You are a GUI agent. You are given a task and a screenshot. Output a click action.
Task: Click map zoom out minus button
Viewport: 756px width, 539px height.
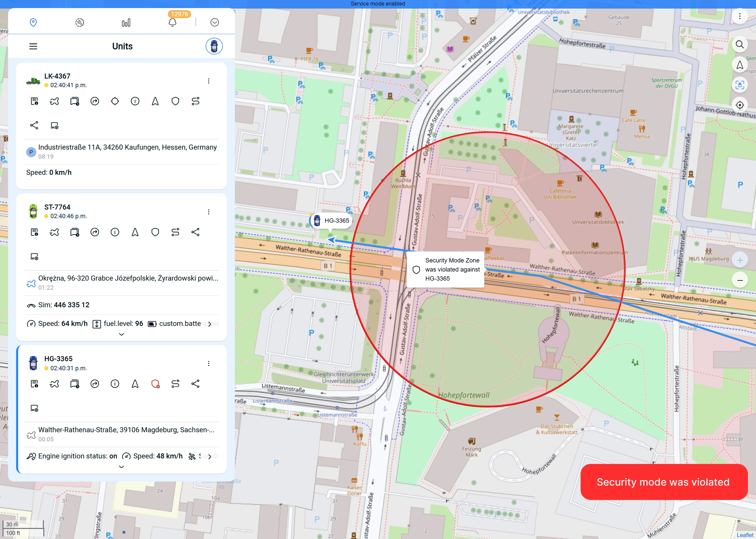click(740, 280)
